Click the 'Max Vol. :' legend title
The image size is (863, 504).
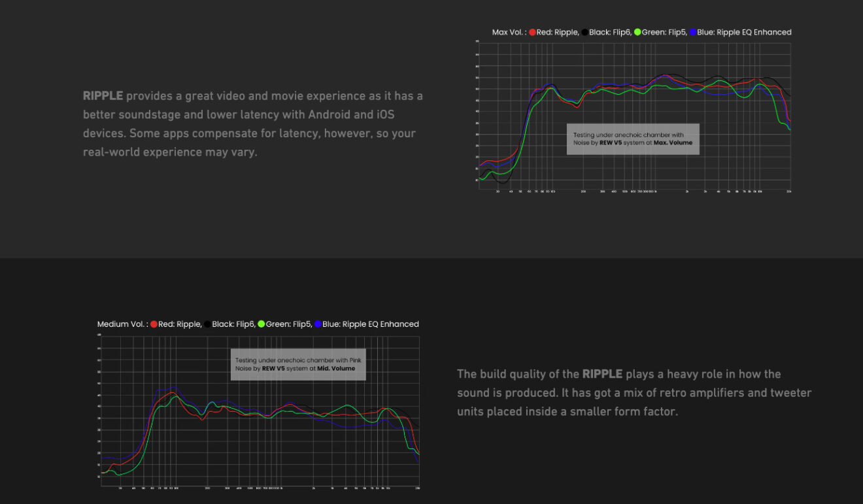509,32
